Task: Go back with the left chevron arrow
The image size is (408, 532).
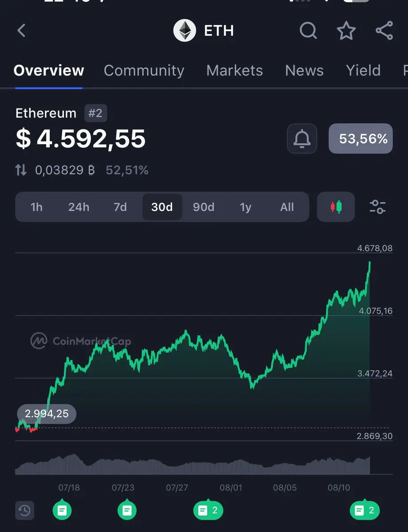Action: 21,31
